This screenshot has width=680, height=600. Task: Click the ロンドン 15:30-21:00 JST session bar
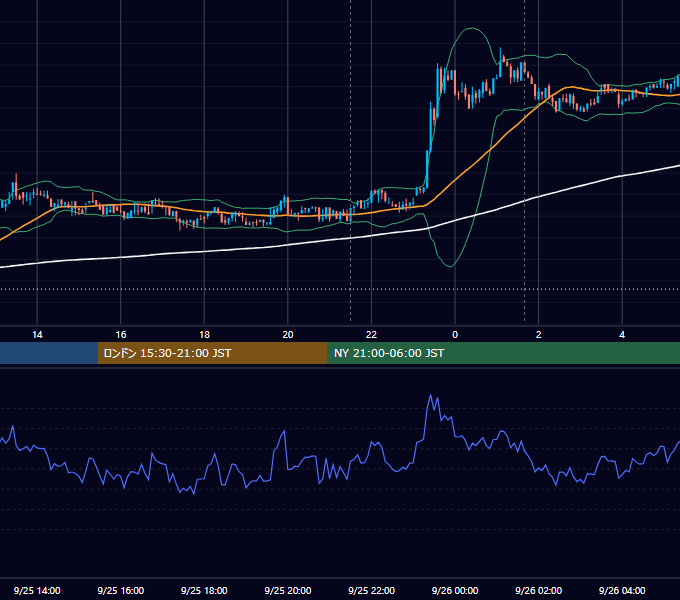click(x=212, y=353)
